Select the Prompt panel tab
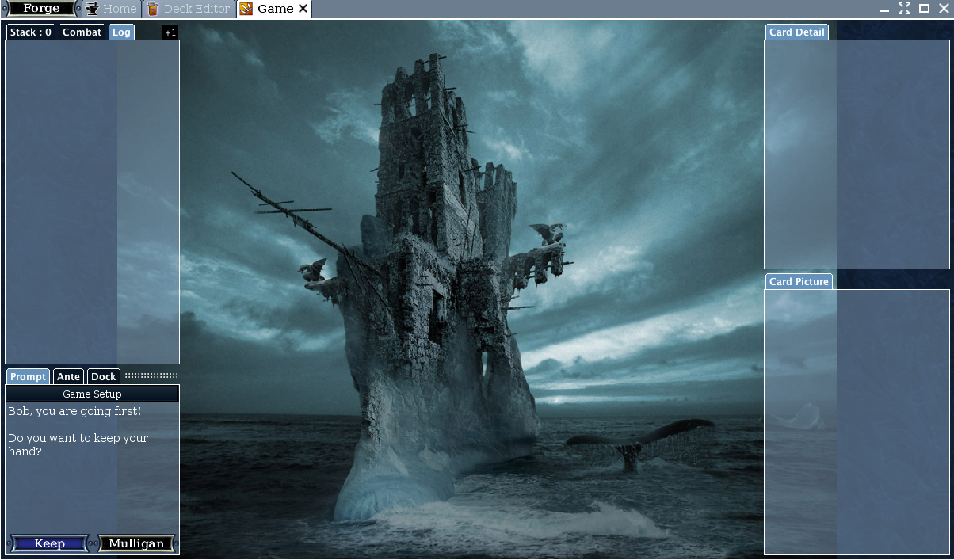This screenshot has width=954, height=560. 28,377
